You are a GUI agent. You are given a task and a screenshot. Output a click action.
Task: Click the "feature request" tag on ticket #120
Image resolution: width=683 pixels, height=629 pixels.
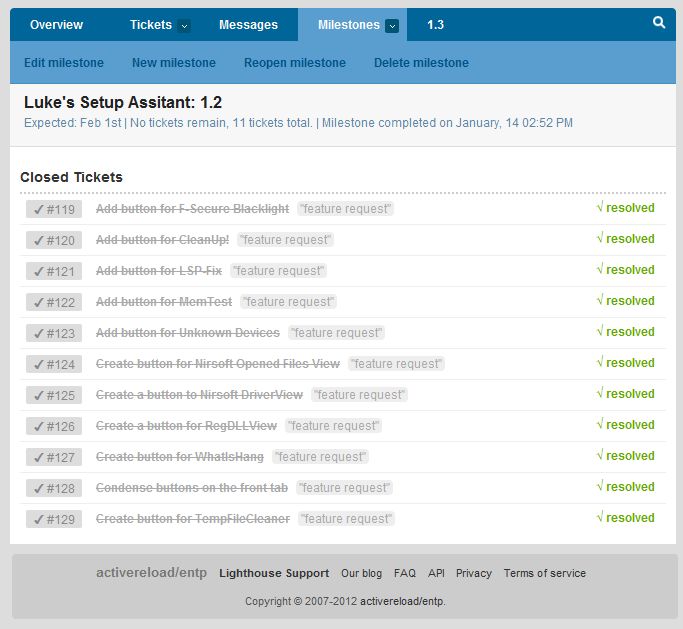click(286, 240)
